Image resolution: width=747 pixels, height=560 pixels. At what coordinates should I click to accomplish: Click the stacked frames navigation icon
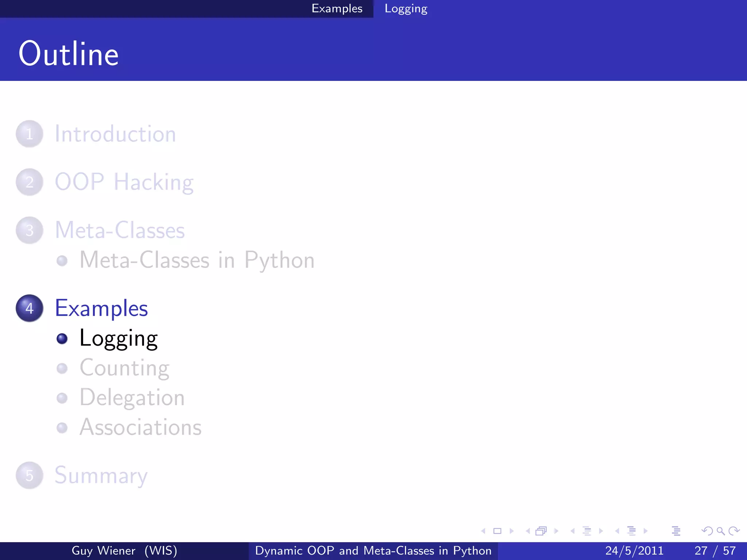pos(542,531)
